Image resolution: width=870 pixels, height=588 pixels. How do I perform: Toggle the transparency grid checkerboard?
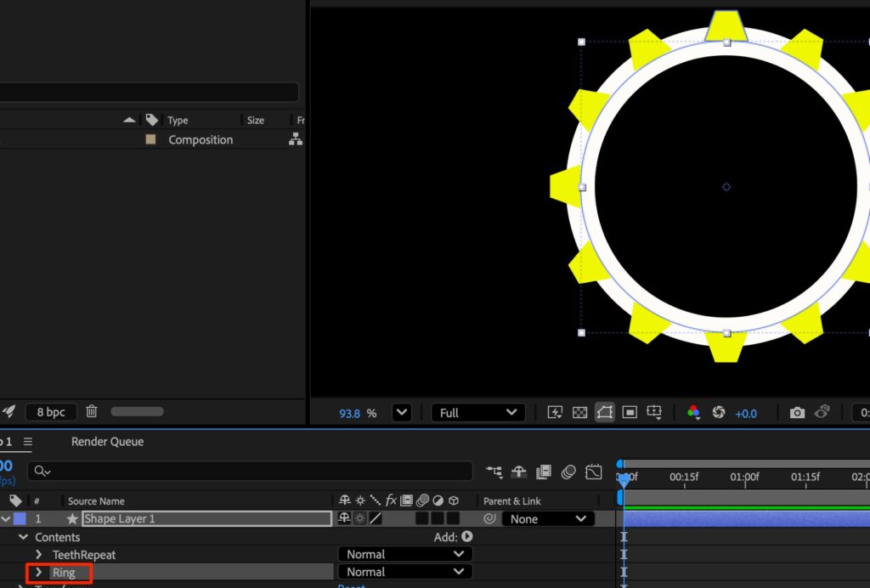pyautogui.click(x=579, y=413)
